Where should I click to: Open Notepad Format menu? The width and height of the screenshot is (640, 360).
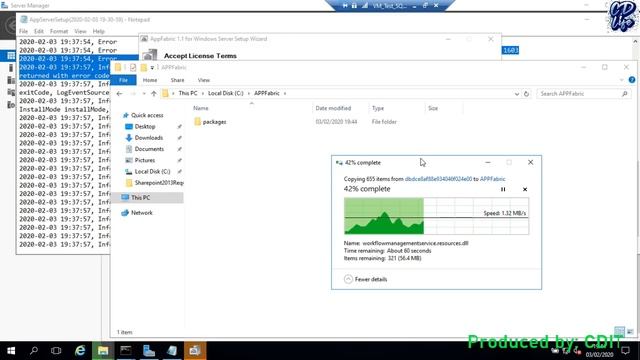[59, 31]
